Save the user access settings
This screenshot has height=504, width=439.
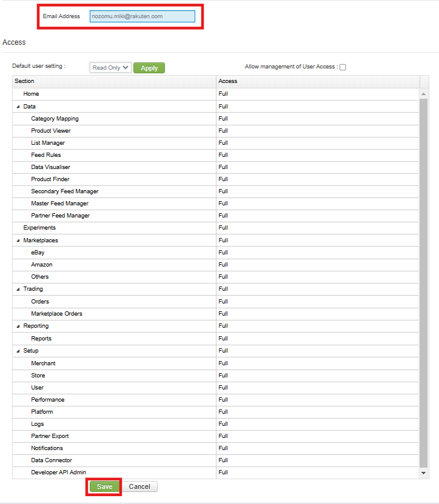[105, 486]
